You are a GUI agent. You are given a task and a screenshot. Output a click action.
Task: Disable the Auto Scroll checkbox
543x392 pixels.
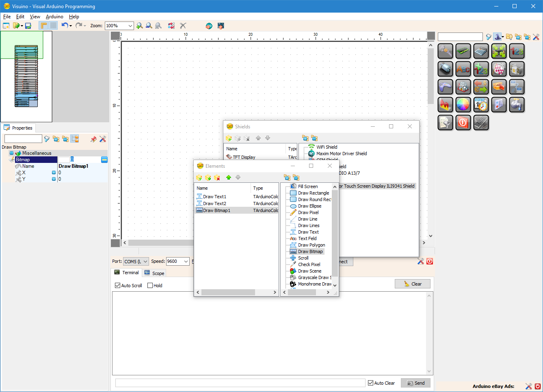coord(117,286)
